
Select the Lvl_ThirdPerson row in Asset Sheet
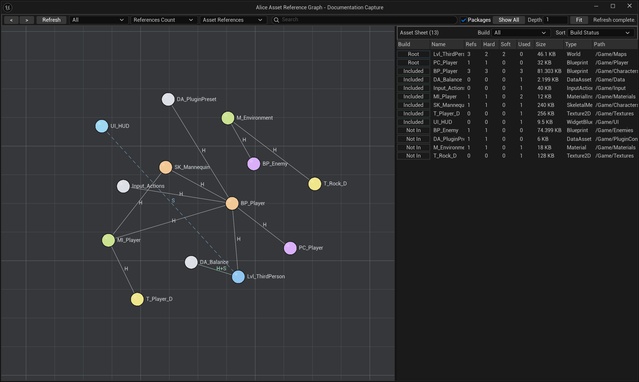point(518,54)
